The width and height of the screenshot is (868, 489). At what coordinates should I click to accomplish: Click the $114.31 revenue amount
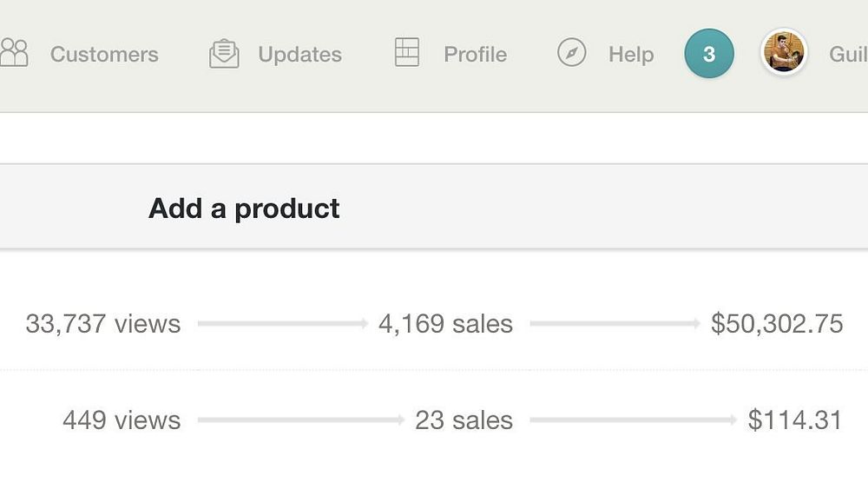[795, 420]
